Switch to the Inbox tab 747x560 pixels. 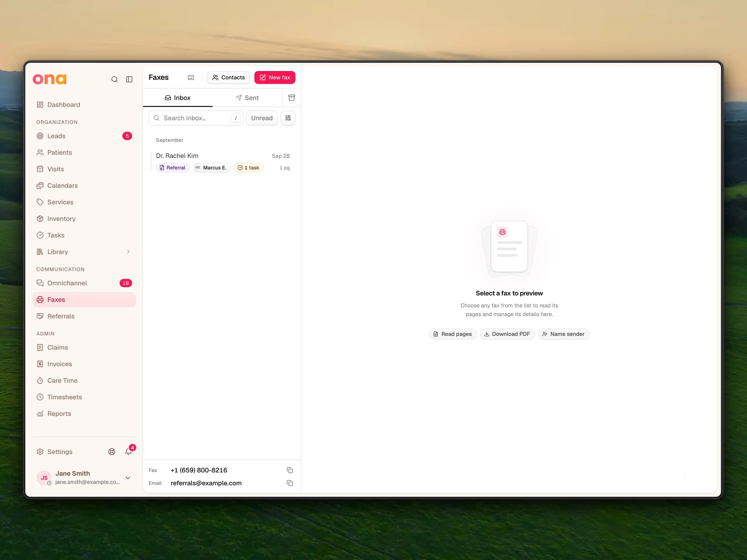178,98
